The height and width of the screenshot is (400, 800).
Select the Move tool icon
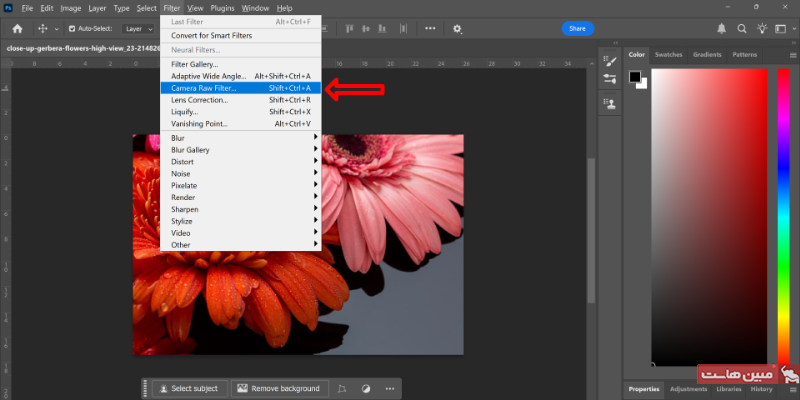click(43, 29)
